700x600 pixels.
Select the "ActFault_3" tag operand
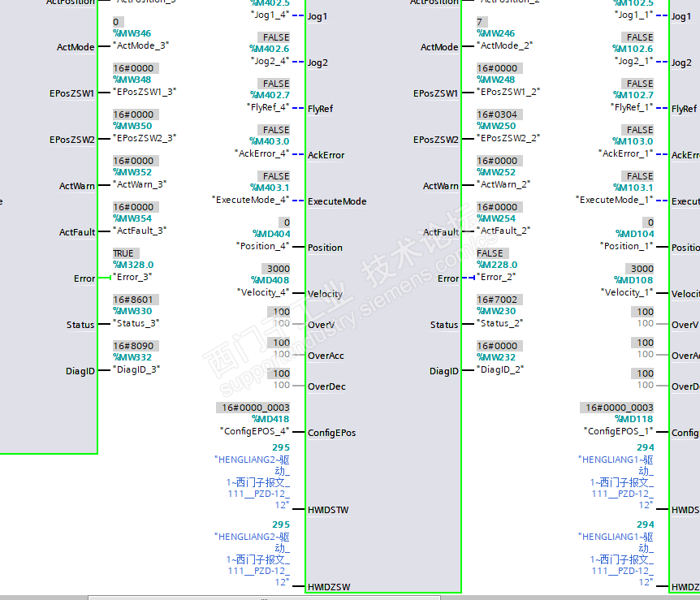coord(140,231)
